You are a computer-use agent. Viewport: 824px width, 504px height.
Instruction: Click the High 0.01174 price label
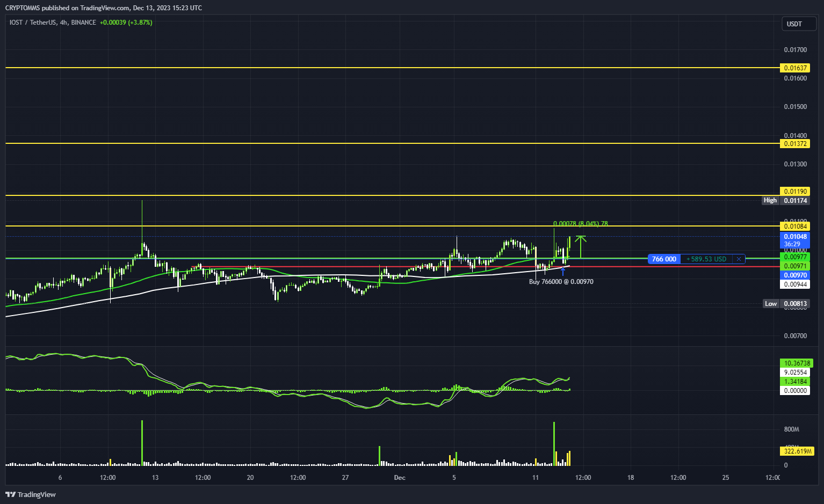pyautogui.click(x=786, y=200)
